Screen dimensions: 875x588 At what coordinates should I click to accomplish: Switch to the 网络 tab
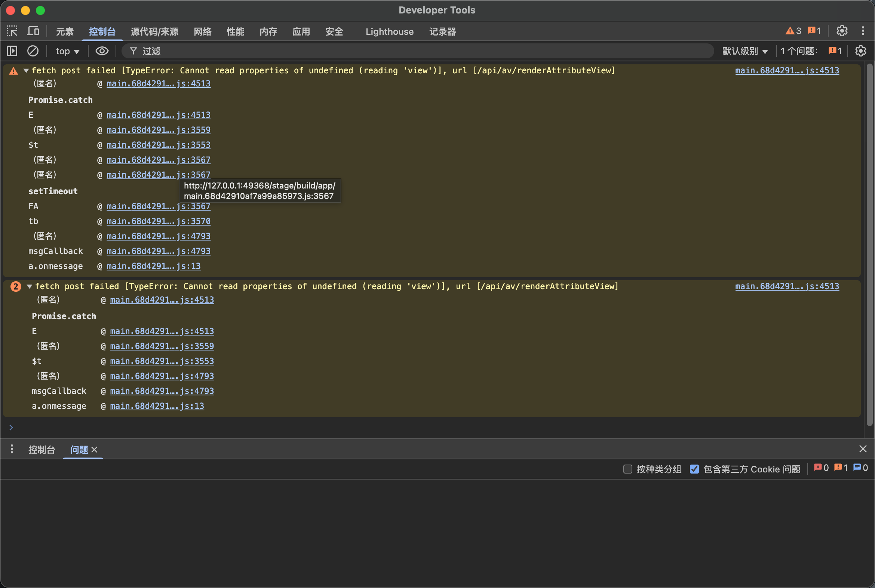tap(202, 31)
